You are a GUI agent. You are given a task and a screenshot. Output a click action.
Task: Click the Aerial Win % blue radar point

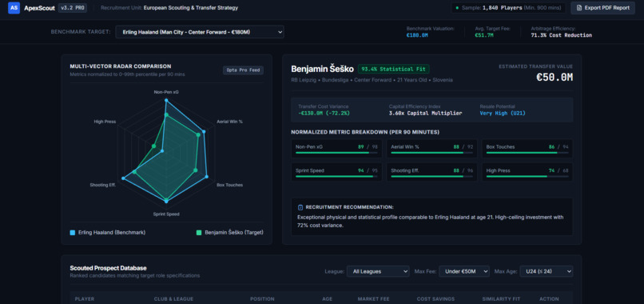[x=204, y=132]
